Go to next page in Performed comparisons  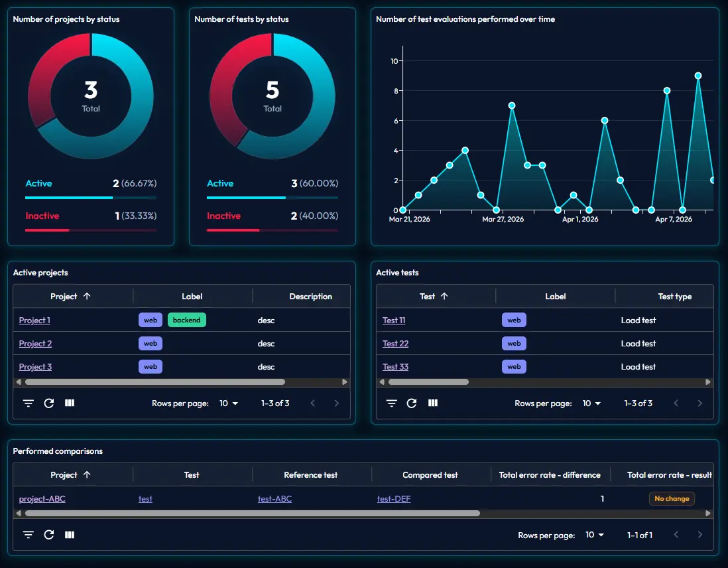699,535
